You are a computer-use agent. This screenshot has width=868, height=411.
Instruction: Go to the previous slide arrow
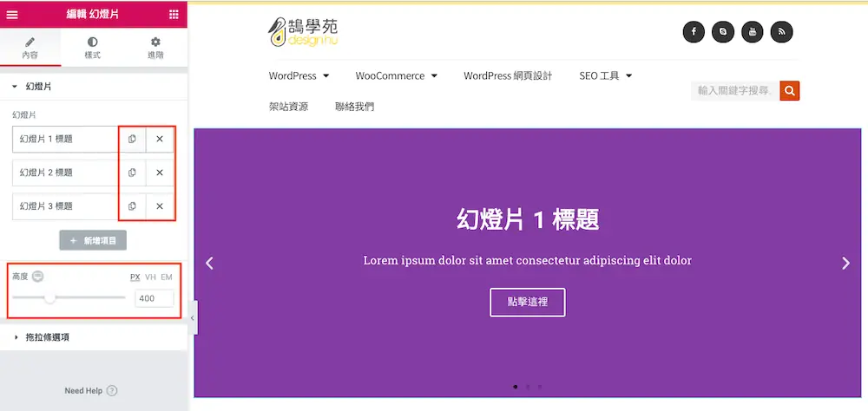pos(209,264)
